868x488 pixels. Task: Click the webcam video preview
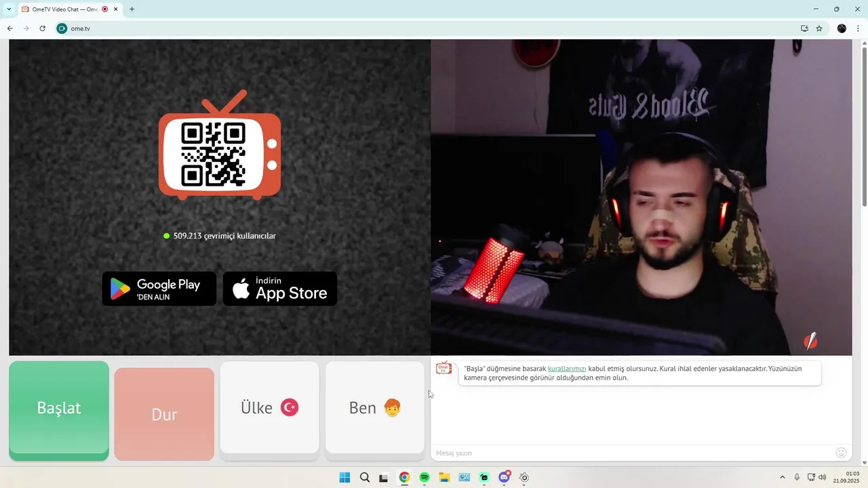tap(641, 197)
